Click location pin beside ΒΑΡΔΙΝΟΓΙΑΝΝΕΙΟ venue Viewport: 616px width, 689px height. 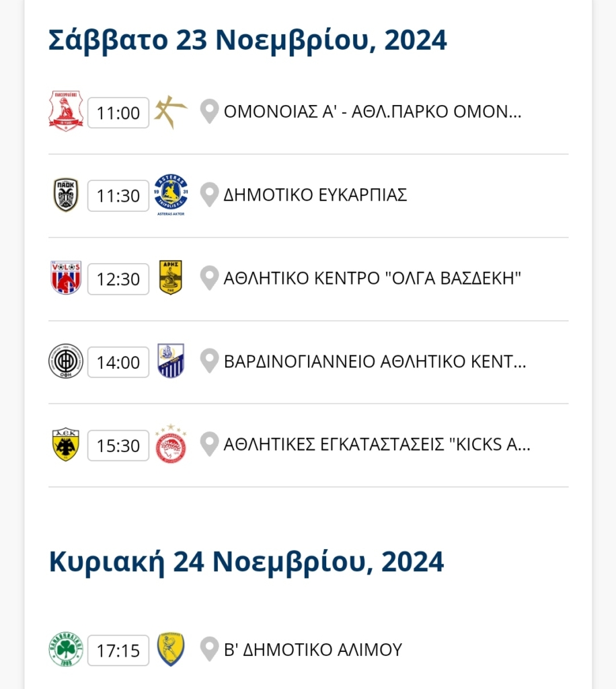coord(209,361)
